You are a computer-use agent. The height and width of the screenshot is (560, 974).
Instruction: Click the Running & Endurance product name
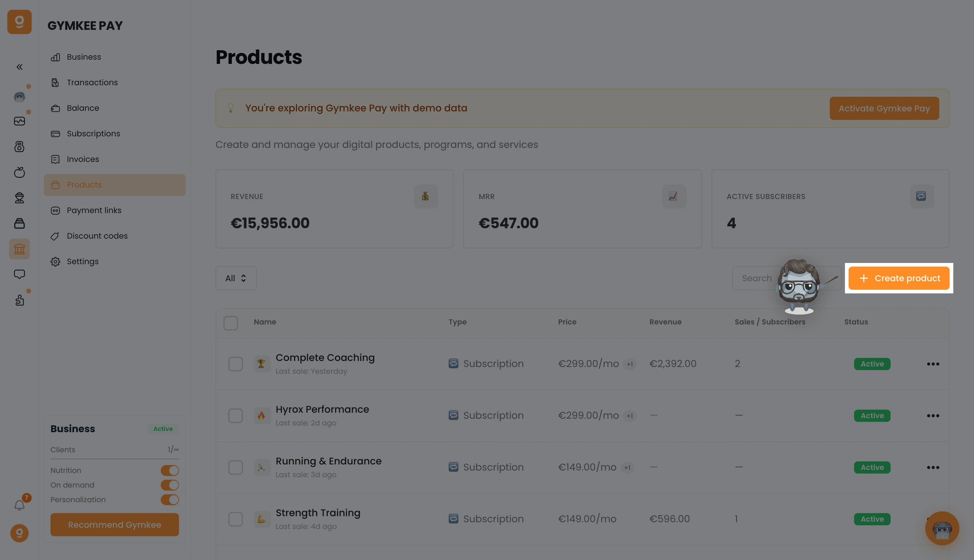click(328, 461)
